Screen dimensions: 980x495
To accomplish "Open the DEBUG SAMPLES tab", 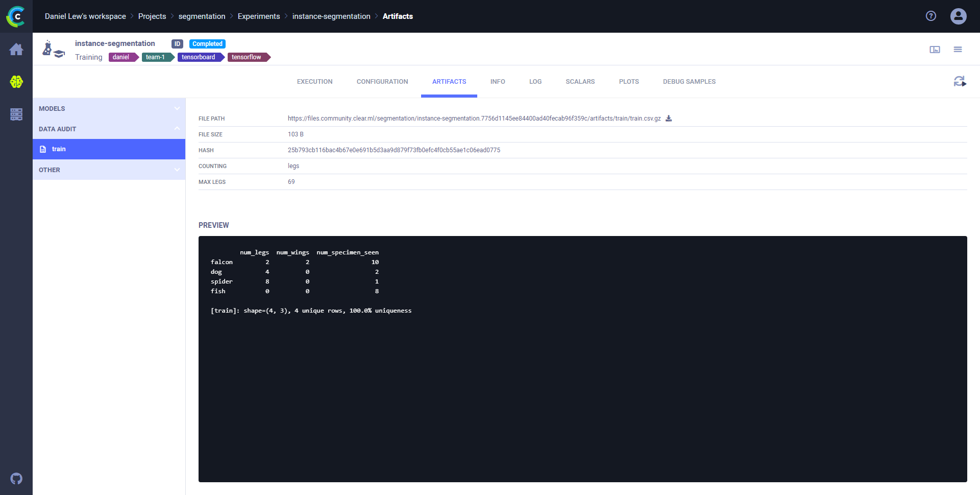I will [689, 81].
